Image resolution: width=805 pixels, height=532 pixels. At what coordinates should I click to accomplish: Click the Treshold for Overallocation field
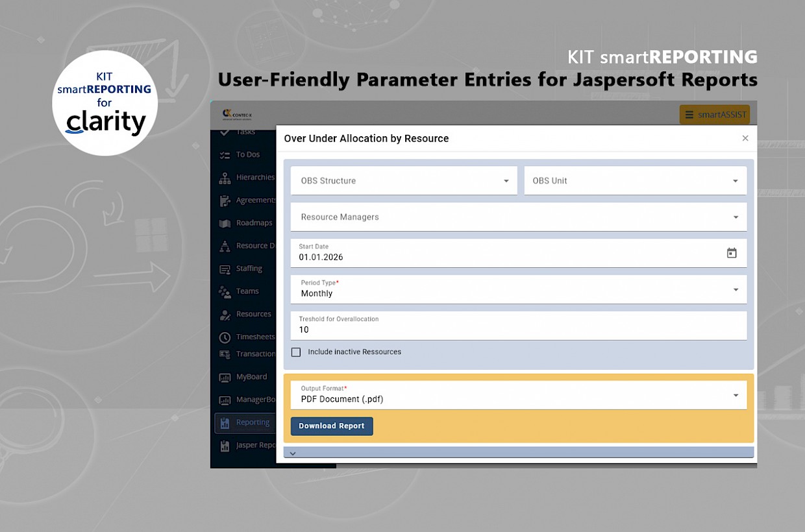point(519,326)
